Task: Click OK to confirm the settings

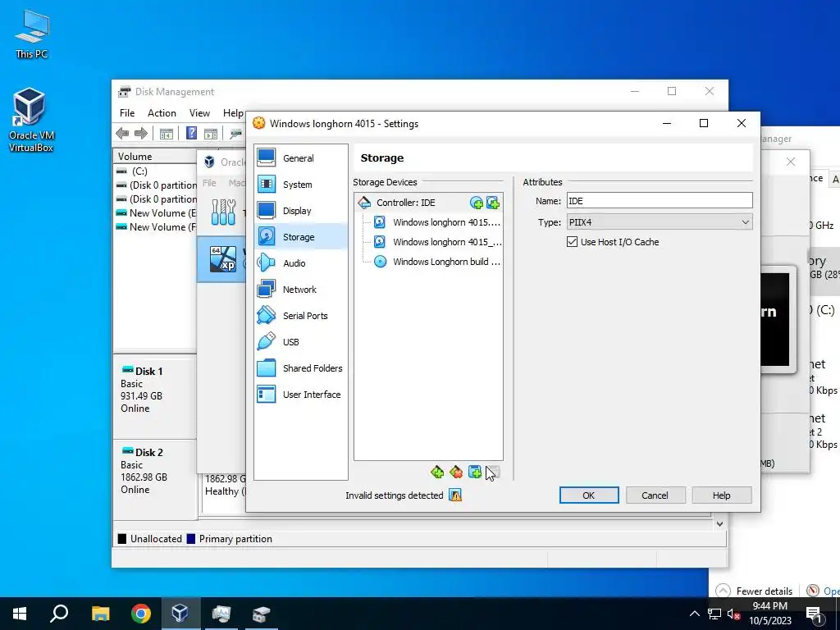Action: point(589,495)
